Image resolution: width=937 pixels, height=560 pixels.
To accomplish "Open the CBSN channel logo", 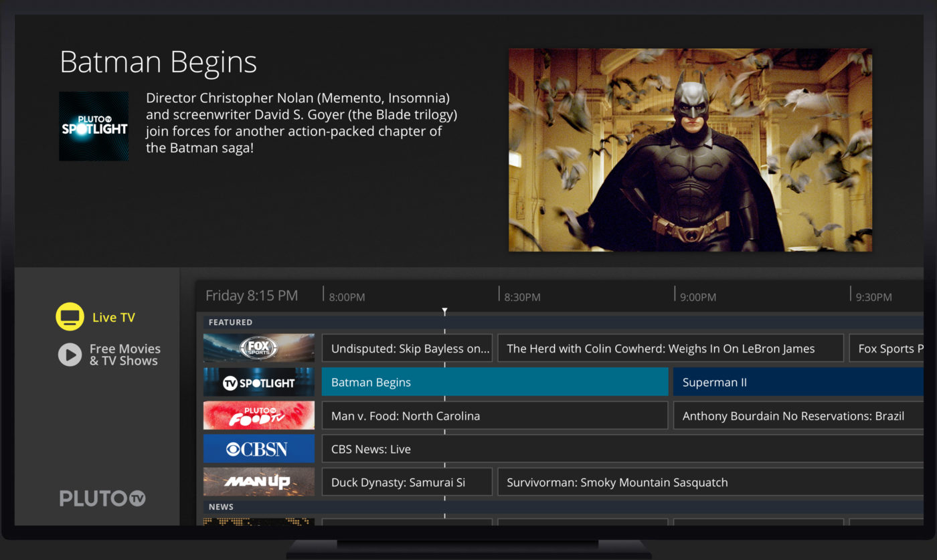I will tap(259, 448).
